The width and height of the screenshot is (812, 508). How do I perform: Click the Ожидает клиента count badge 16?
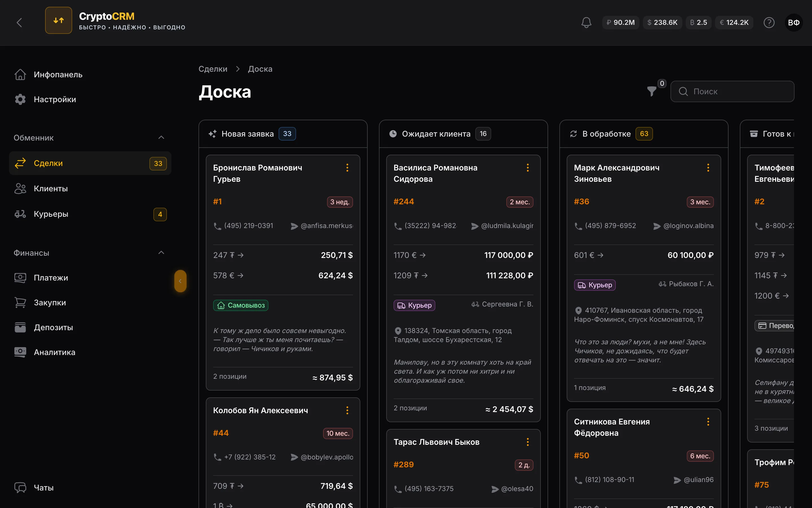(x=483, y=134)
